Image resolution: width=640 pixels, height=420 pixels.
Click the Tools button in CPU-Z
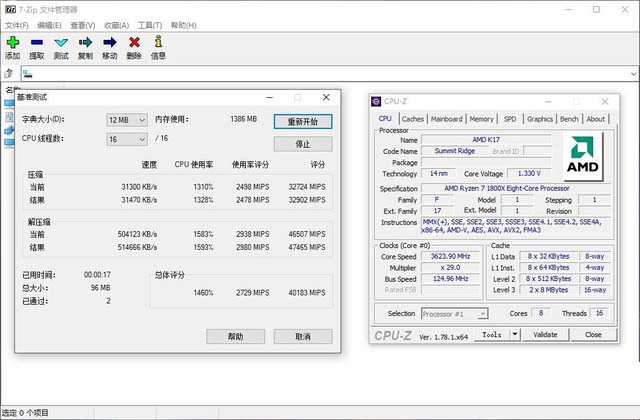[492, 334]
